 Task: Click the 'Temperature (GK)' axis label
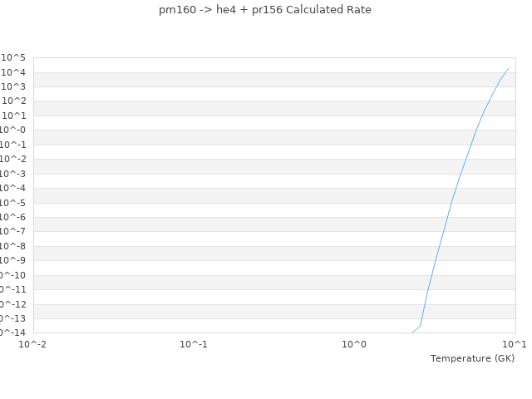(472, 358)
